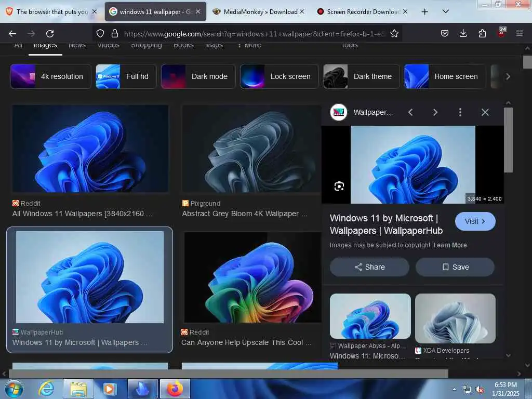Viewport: 532px width, 399px height.
Task: Open preview panel three-dot options menu
Action: (x=460, y=112)
